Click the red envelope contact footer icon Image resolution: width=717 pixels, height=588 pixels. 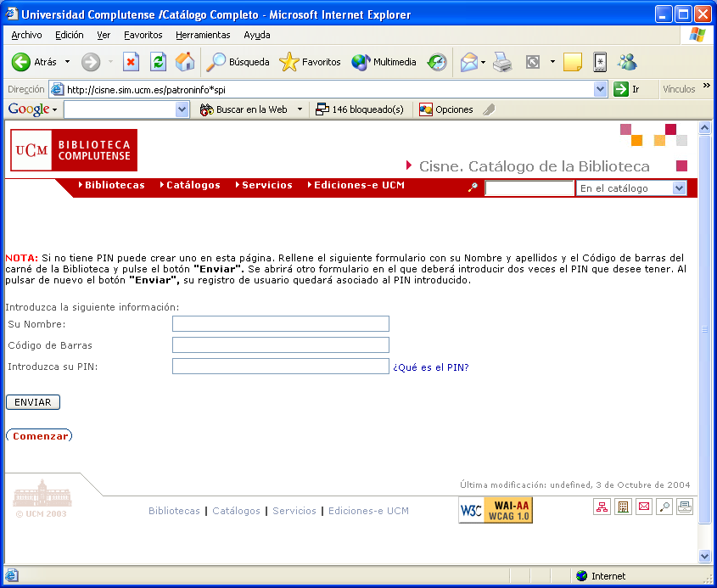644,507
